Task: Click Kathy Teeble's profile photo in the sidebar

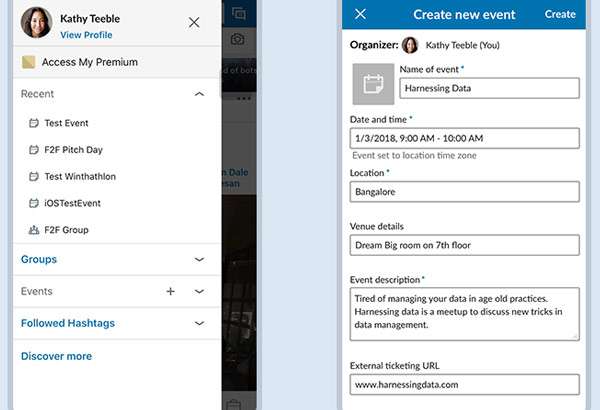Action: pos(36,22)
